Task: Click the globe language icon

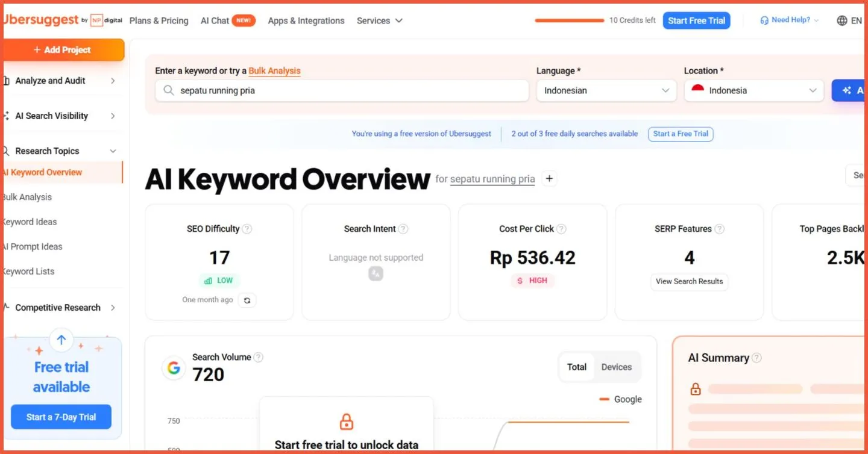Action: coord(842,20)
